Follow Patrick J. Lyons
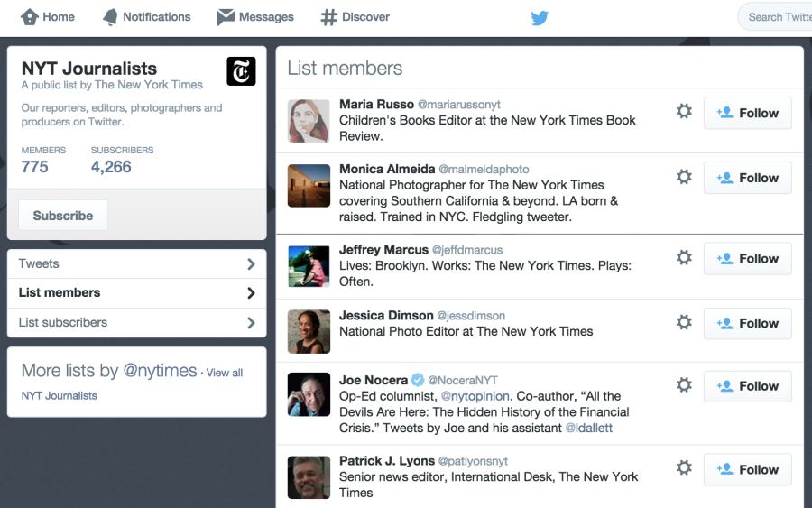The width and height of the screenshot is (812, 508). pos(747,470)
